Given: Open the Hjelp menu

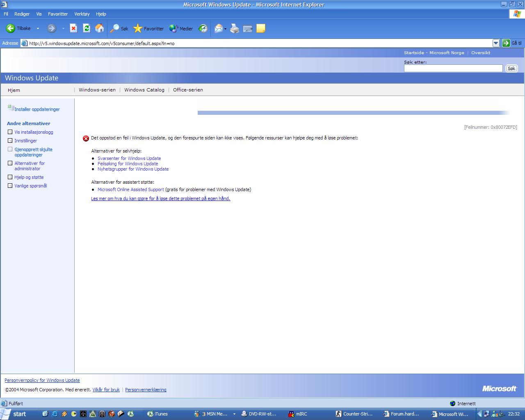Looking at the screenshot, I should click(x=101, y=14).
